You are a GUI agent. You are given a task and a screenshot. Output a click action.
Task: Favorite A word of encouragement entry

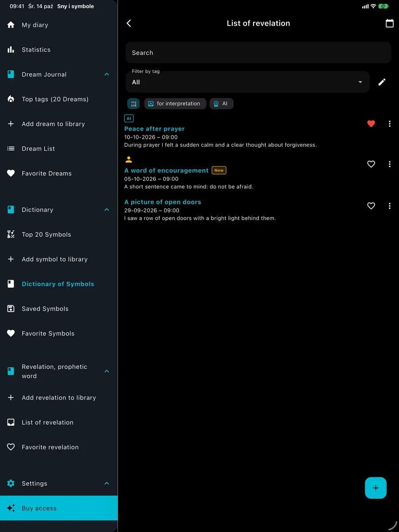click(371, 164)
